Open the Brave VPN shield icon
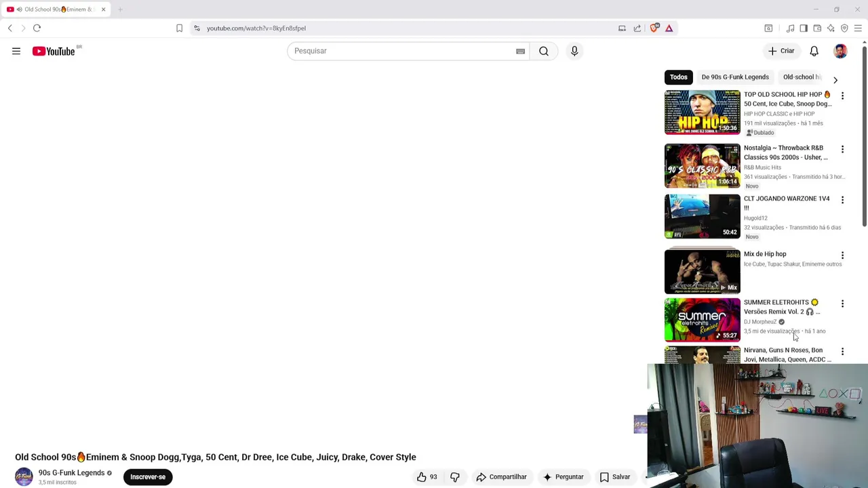The height and width of the screenshot is (488, 868). (844, 28)
